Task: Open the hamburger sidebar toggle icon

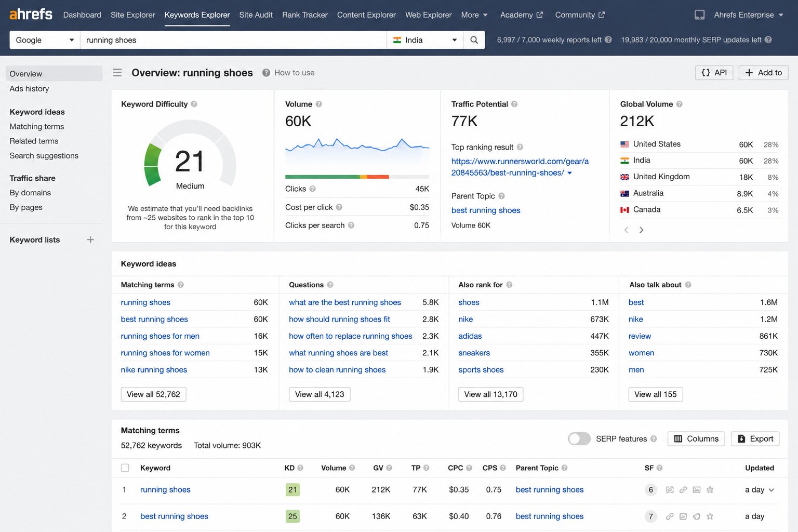Action: 117,73
